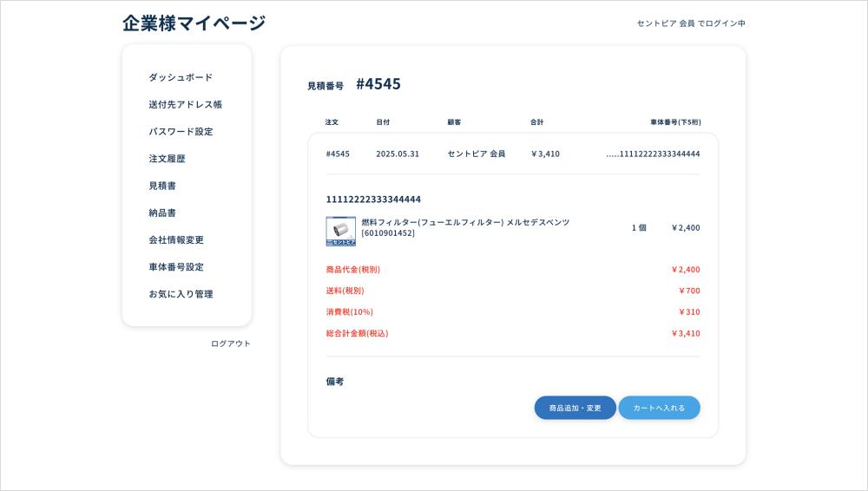Viewport: 868px width, 491px height.
Task: Click the 燃料フィルター product name
Action: pyautogui.click(x=465, y=223)
